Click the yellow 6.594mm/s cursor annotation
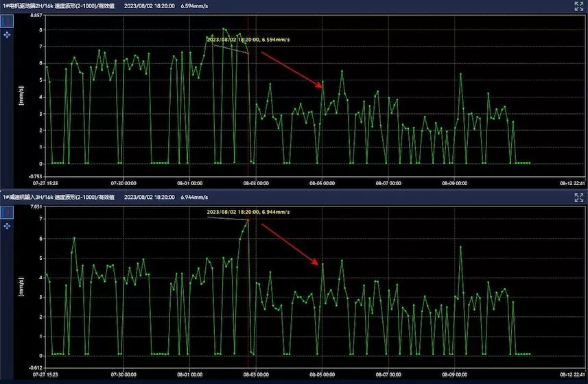The height and width of the screenshot is (384, 588). tap(248, 40)
